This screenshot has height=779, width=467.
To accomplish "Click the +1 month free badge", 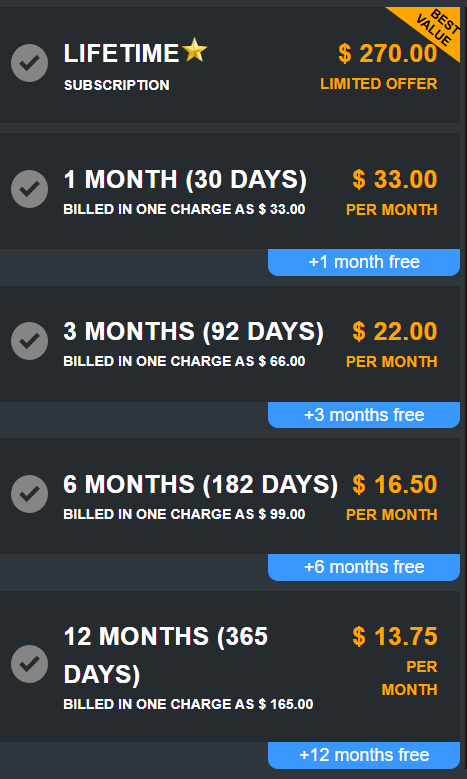I will click(364, 262).
